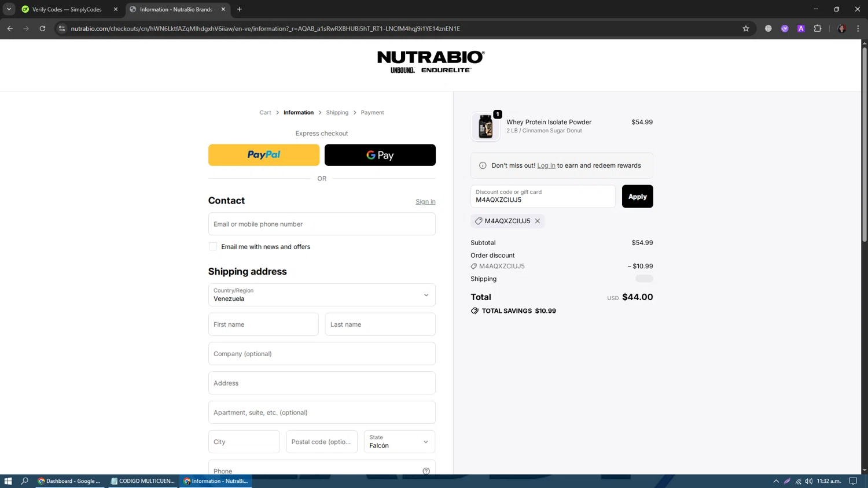
Task: Click the Total Savings tag icon
Action: click(475, 311)
